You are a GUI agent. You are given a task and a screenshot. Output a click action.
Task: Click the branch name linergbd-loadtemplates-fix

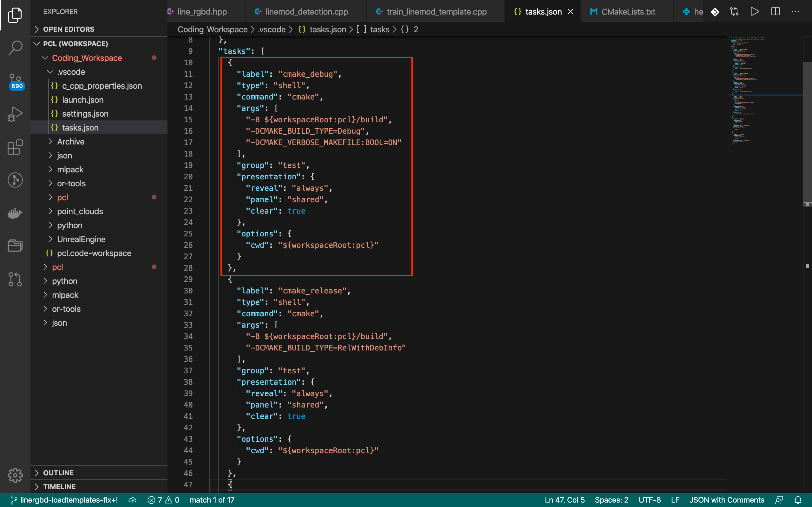coord(69,500)
